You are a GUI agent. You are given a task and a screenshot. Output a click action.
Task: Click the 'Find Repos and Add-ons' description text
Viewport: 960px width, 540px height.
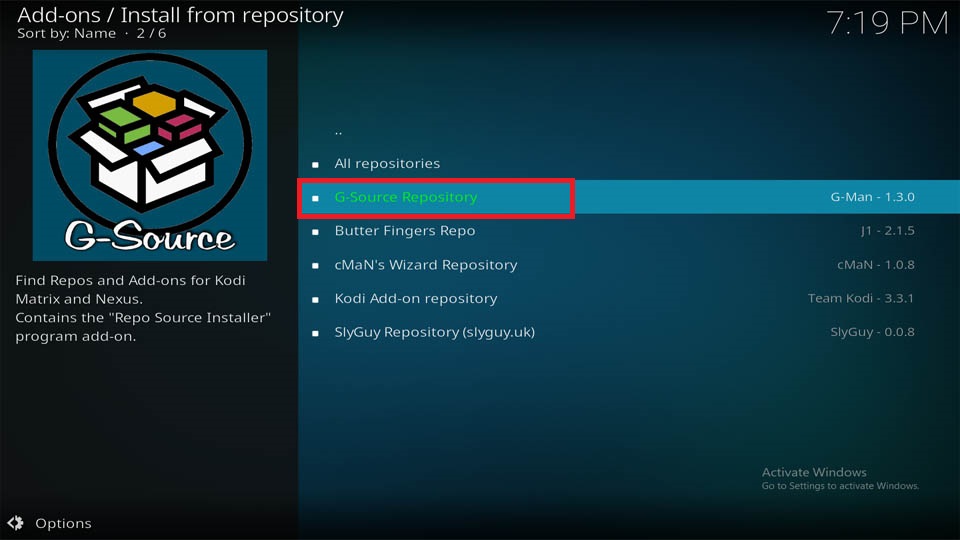coord(143,308)
